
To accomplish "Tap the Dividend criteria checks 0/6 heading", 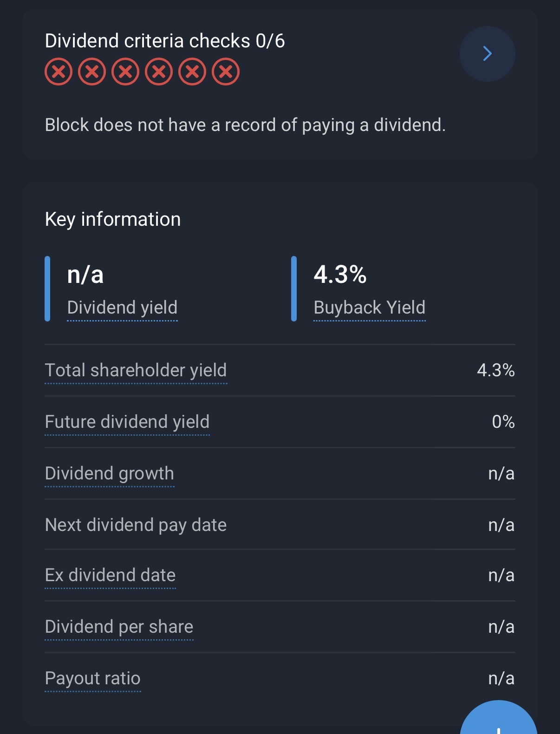I will coord(165,41).
